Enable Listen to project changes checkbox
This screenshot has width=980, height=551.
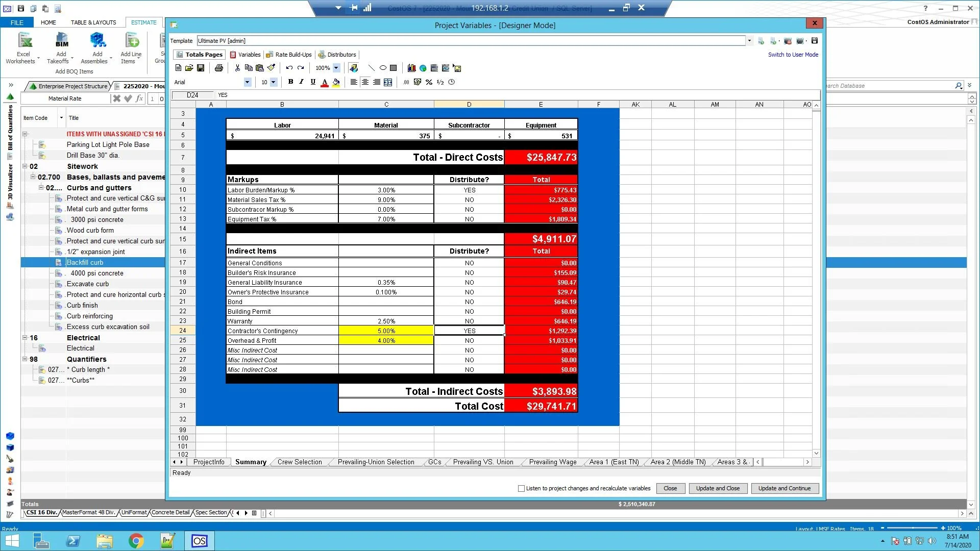coord(520,488)
